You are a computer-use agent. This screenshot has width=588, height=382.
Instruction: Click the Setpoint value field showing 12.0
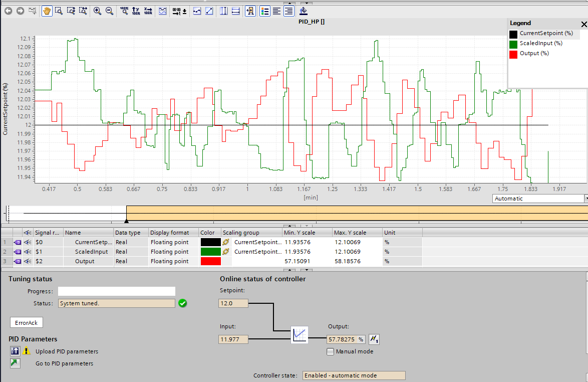(x=233, y=303)
